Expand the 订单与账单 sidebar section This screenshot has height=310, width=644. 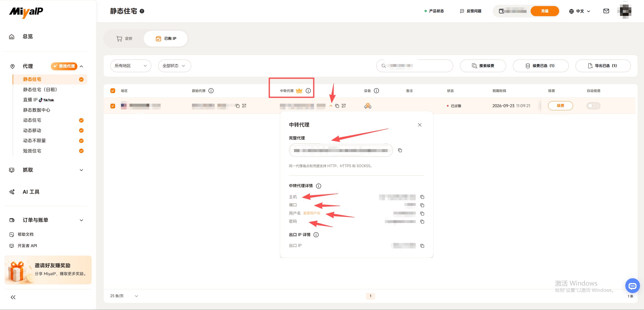point(48,220)
